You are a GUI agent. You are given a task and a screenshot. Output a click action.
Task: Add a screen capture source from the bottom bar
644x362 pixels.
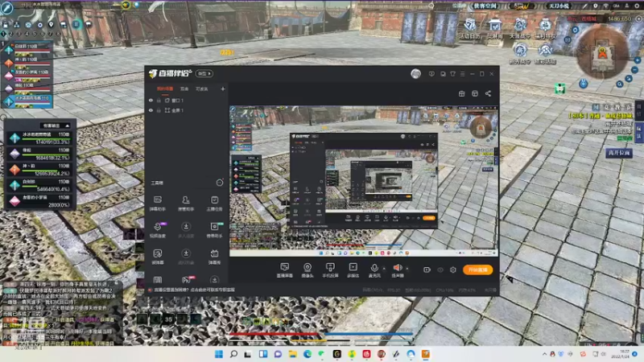click(x=285, y=270)
